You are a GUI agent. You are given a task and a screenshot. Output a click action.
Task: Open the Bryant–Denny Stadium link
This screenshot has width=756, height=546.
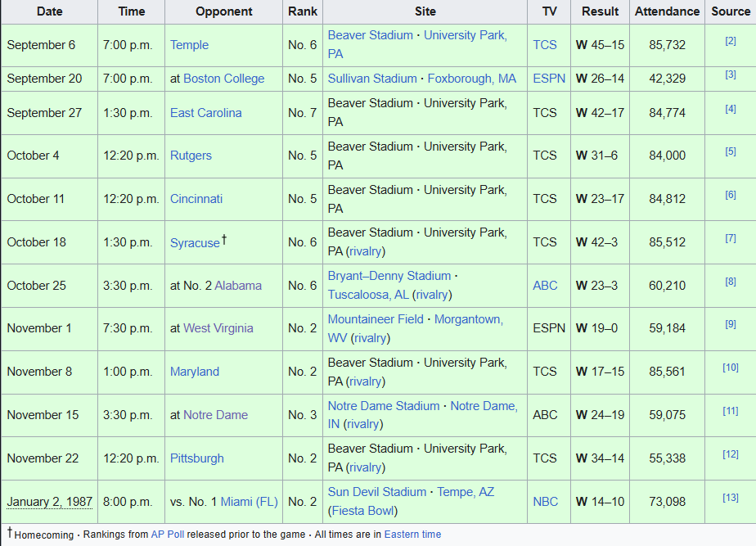point(389,276)
